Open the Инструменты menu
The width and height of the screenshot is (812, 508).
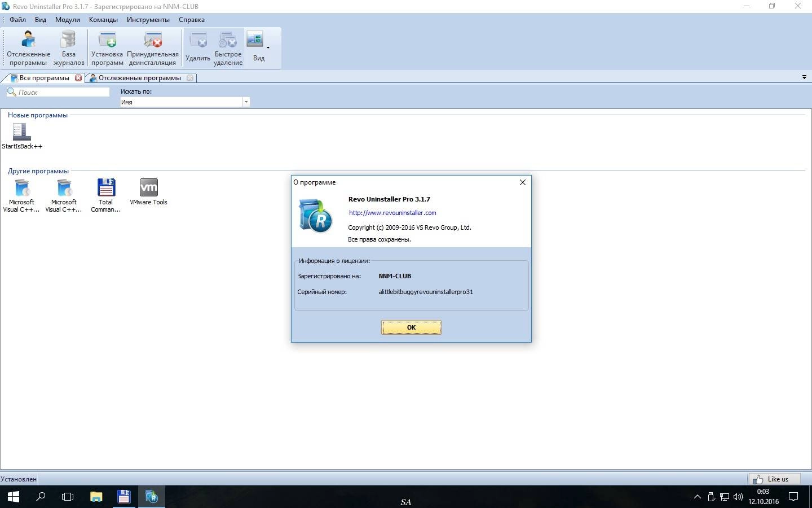tap(148, 20)
